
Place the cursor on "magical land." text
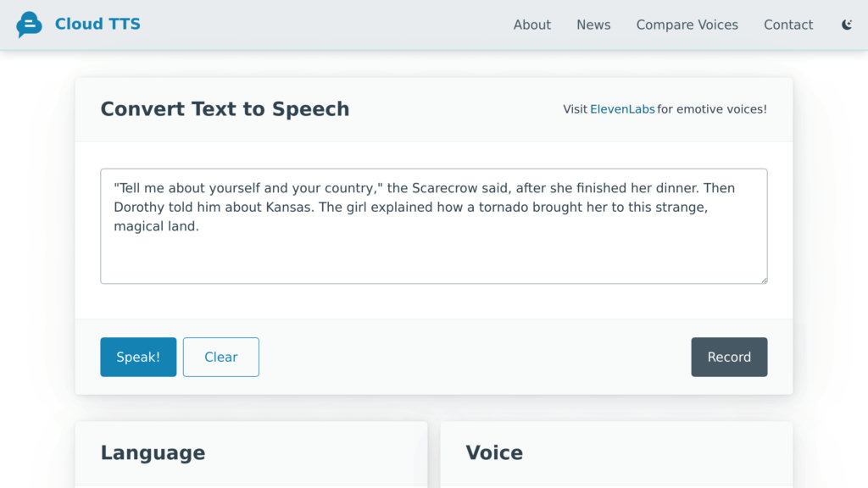pos(156,226)
